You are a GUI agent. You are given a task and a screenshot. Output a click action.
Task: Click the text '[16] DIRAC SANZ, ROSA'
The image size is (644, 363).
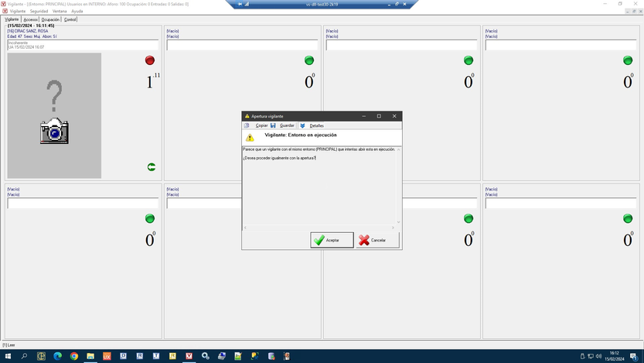pos(28,31)
